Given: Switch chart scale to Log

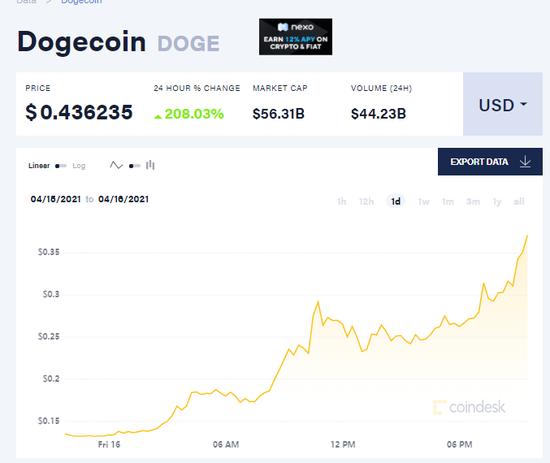Looking at the screenshot, I should tap(79, 166).
